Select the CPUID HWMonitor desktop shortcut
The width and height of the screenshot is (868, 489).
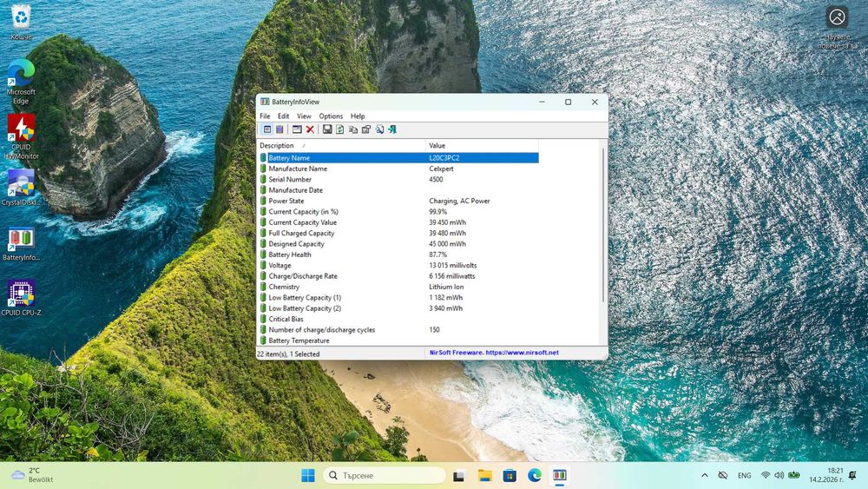21,136
